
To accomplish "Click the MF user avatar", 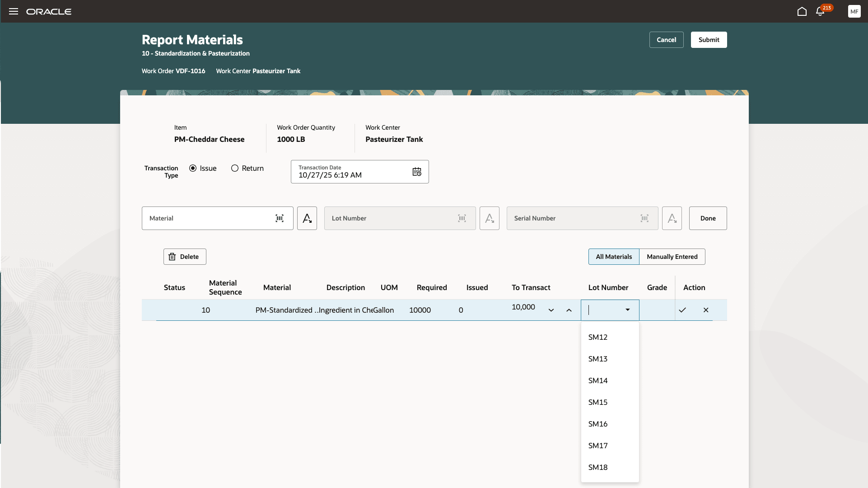I will coord(854,11).
